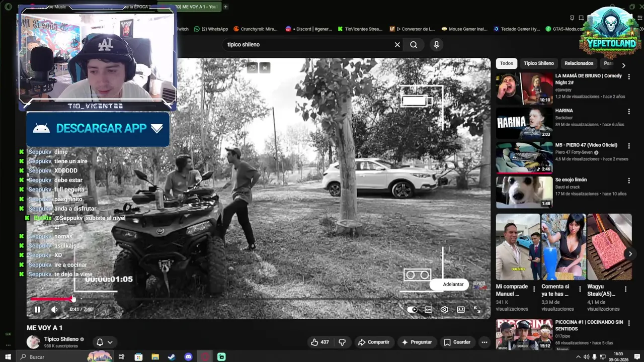The width and height of the screenshot is (644, 362).
Task: Open 'LA MAMÁ DE BRUNO' video thumbnail
Action: [x=524, y=88]
